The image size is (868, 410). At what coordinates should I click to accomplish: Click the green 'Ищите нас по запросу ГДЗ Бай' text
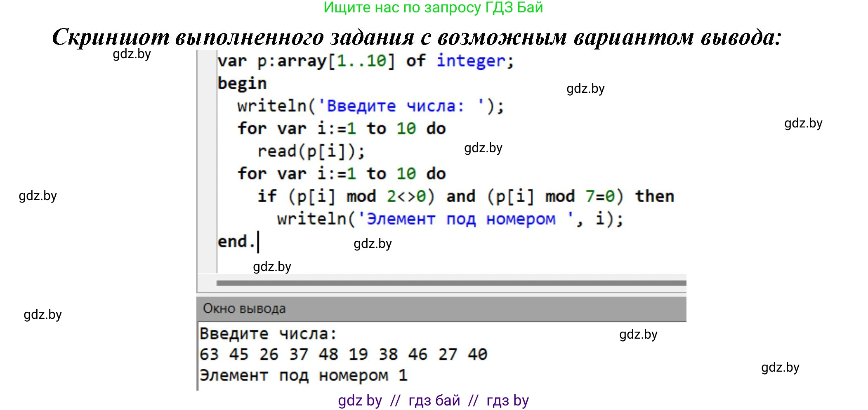coord(433,7)
